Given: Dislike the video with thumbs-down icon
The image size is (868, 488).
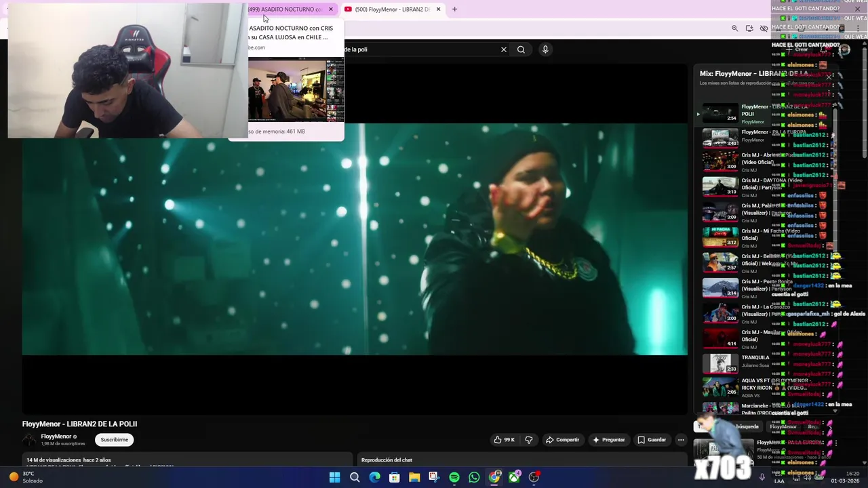Looking at the screenshot, I should coord(529,440).
